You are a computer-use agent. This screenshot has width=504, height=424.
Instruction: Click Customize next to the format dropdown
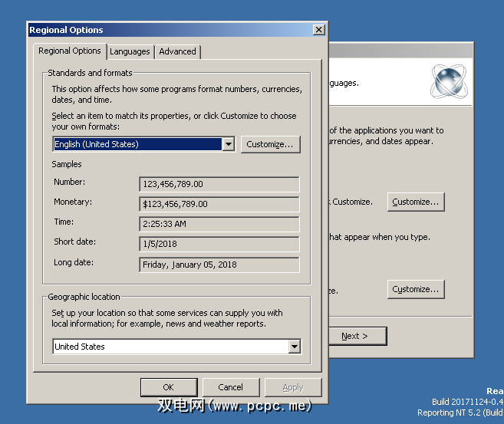coord(270,144)
